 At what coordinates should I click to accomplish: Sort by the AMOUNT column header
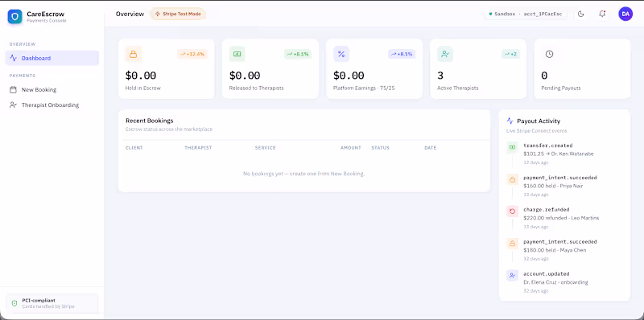(351, 148)
